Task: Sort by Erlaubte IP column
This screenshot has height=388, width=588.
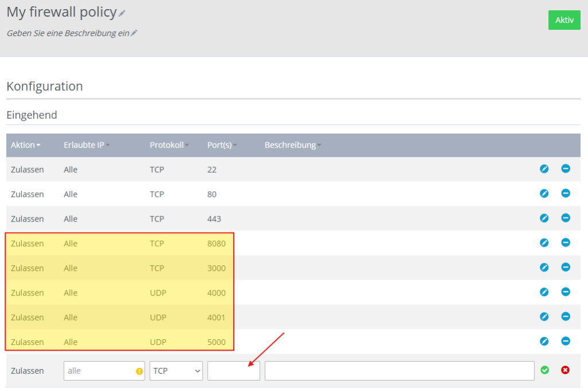Action: coord(86,145)
